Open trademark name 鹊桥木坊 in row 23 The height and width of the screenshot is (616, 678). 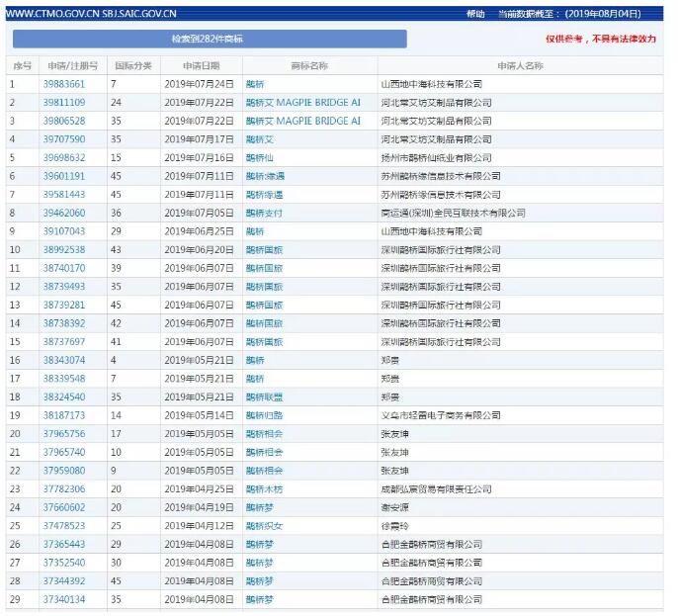pyautogui.click(x=264, y=488)
